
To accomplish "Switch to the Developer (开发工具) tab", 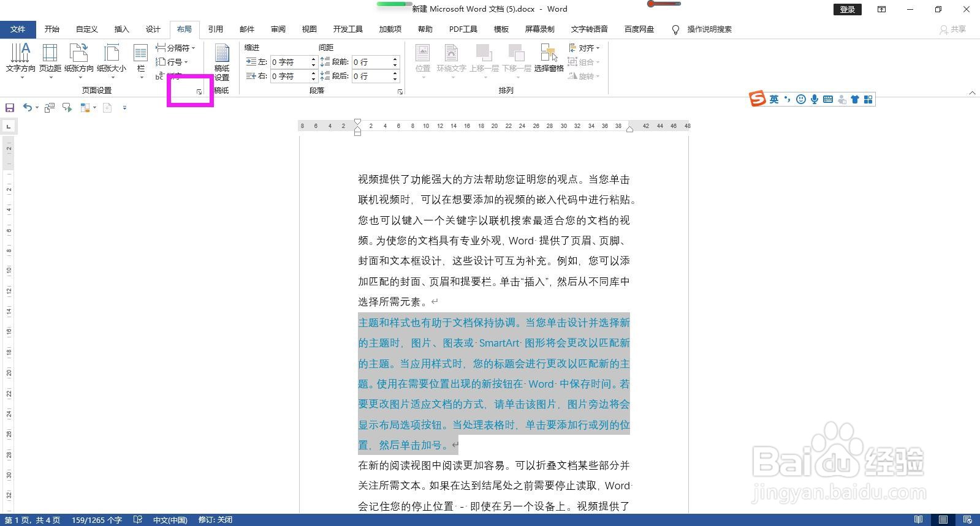I will click(x=348, y=29).
